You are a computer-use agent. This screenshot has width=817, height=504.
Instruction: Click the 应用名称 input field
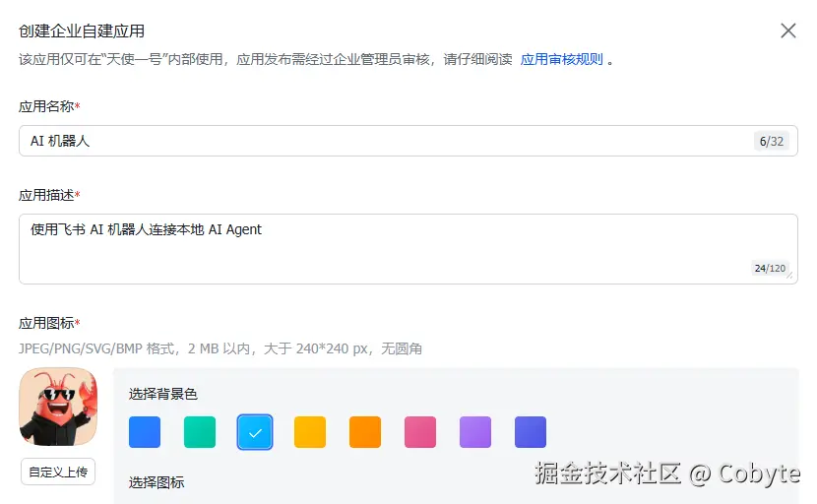click(x=408, y=141)
